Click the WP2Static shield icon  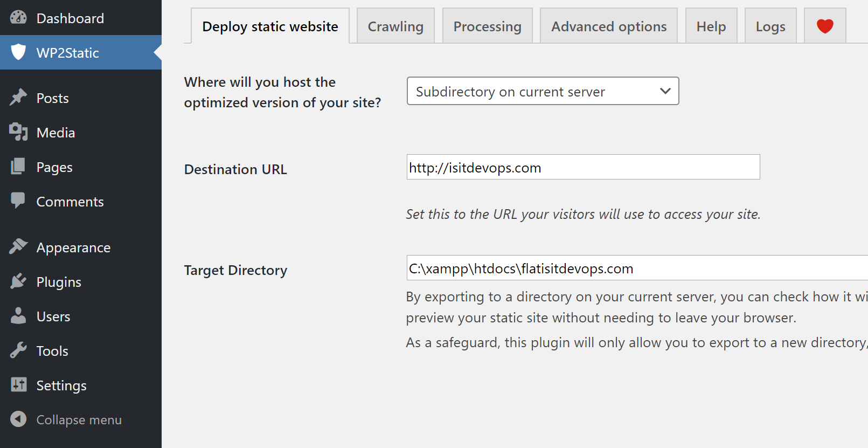[x=18, y=52]
